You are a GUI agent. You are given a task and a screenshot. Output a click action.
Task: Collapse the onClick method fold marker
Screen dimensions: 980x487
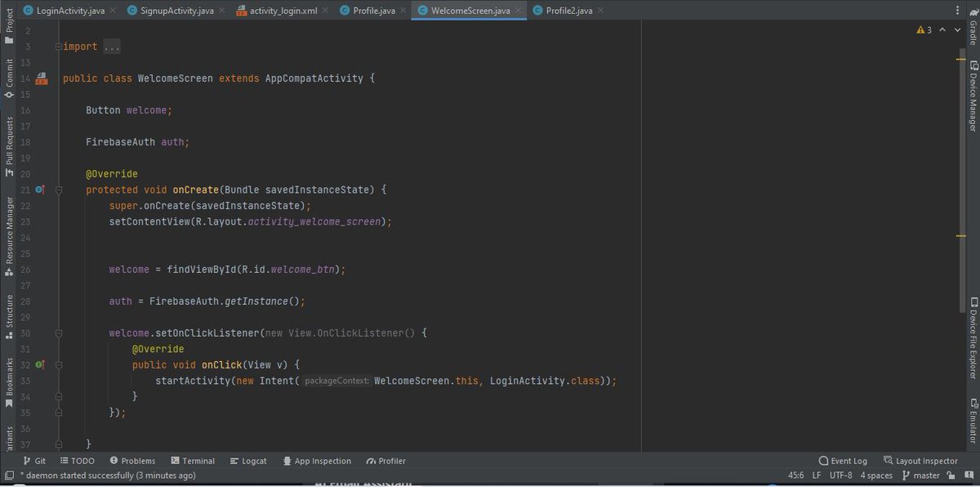click(x=58, y=364)
